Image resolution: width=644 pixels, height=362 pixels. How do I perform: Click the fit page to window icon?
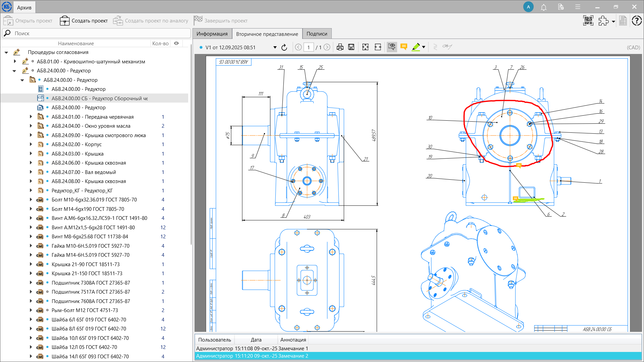tap(366, 47)
